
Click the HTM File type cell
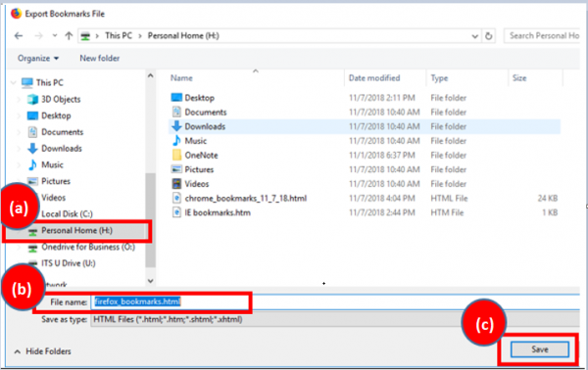[x=447, y=212]
